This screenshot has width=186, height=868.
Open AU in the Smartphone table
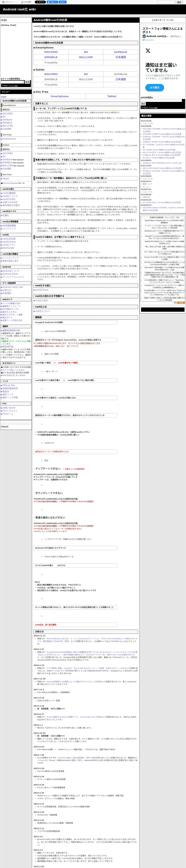pyautogui.click(x=86, y=52)
